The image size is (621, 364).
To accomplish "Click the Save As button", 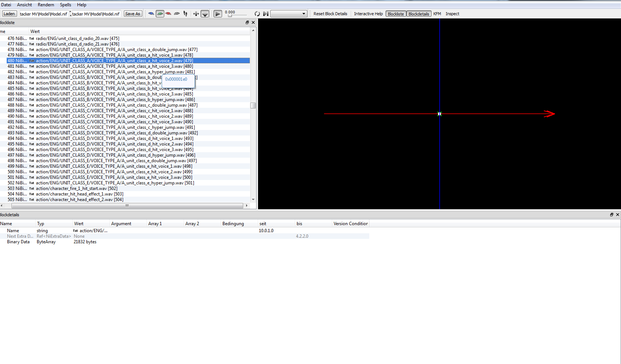I will (133, 14).
